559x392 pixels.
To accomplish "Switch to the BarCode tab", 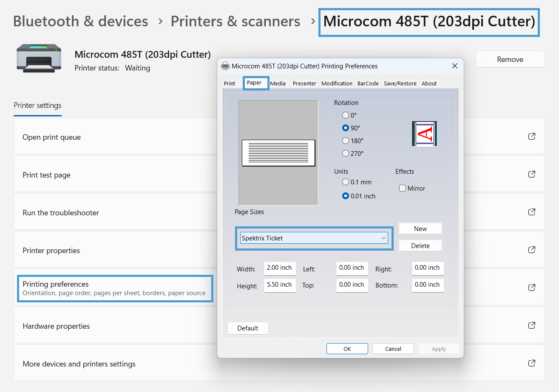I will [367, 83].
